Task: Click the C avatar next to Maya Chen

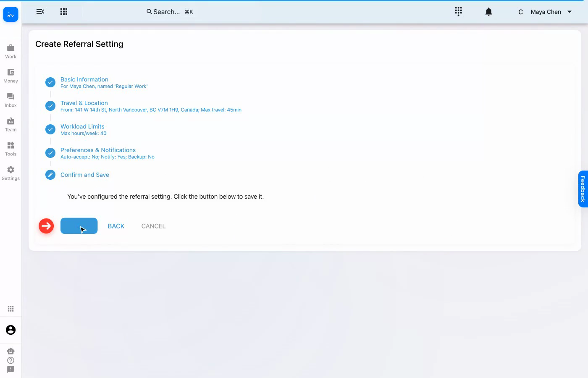Action: [520, 12]
